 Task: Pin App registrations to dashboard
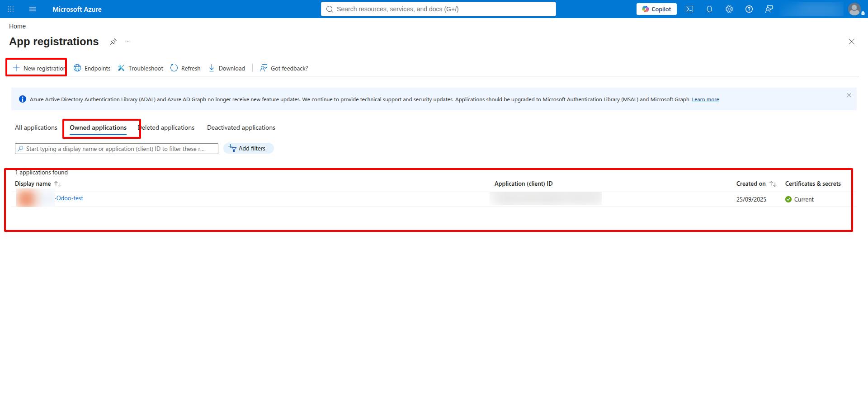coord(113,42)
